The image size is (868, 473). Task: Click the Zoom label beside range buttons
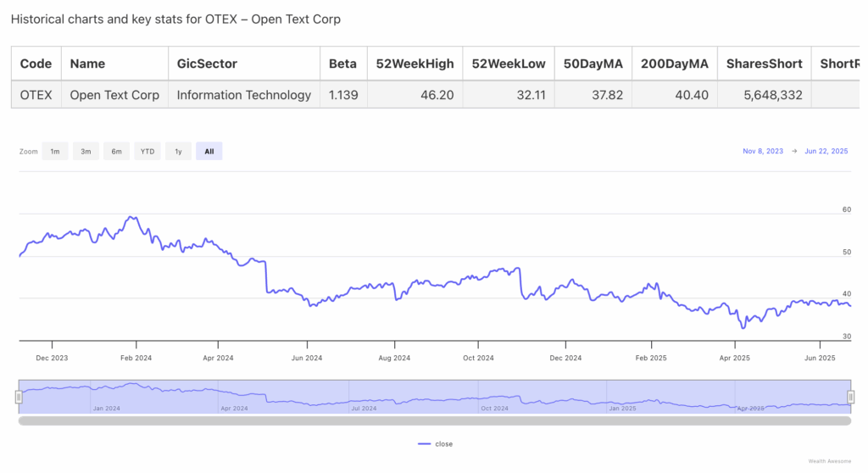point(28,151)
